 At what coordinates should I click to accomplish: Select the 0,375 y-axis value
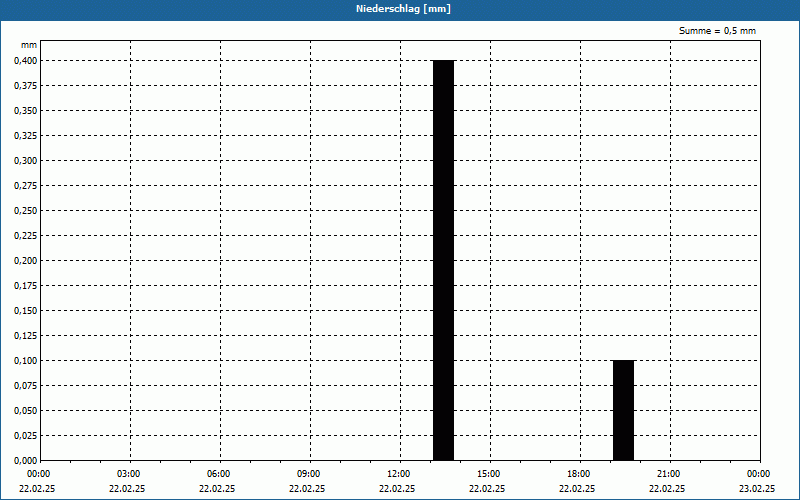pyautogui.click(x=26, y=86)
